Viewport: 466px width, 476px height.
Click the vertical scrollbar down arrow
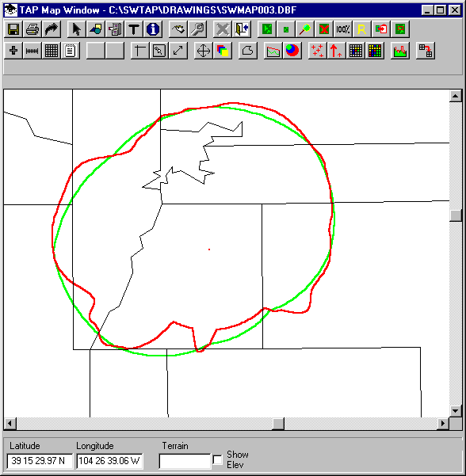(x=456, y=411)
